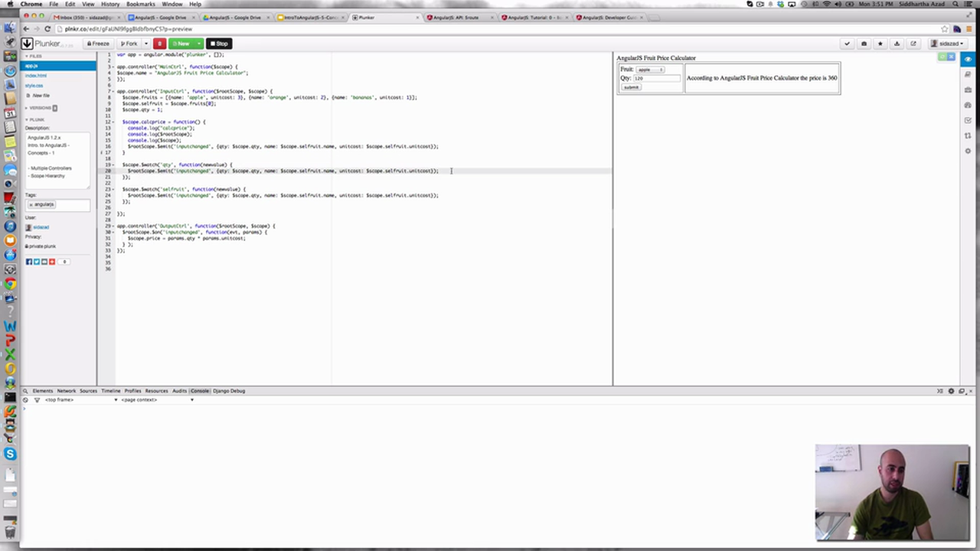Click the Qty input field
980x551 pixels.
pos(656,78)
